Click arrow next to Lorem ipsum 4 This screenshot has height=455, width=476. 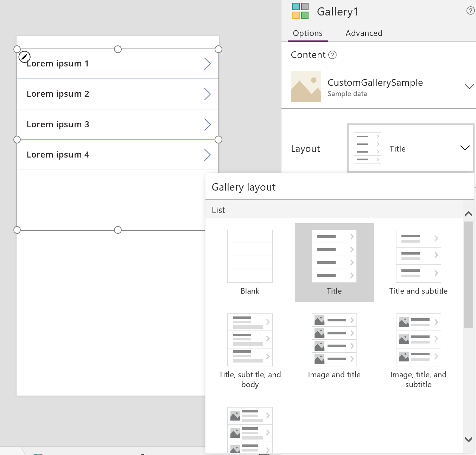208,155
